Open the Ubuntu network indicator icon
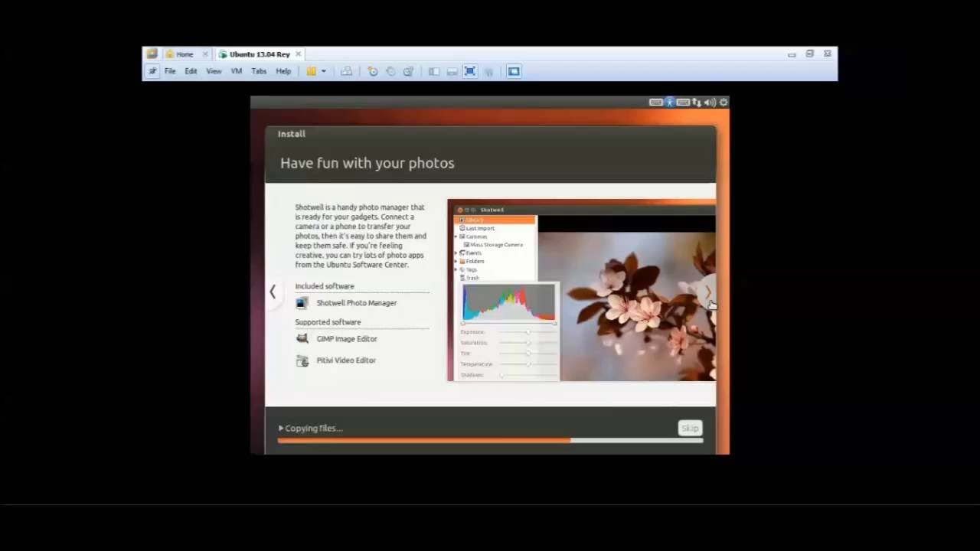This screenshot has width=980, height=551. (697, 102)
